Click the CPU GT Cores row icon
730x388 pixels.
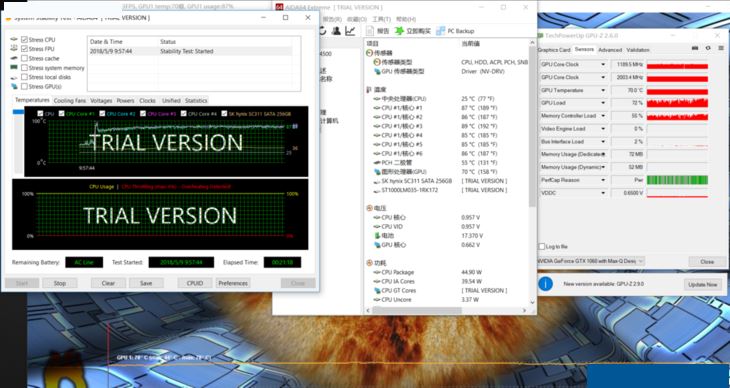coord(377,290)
